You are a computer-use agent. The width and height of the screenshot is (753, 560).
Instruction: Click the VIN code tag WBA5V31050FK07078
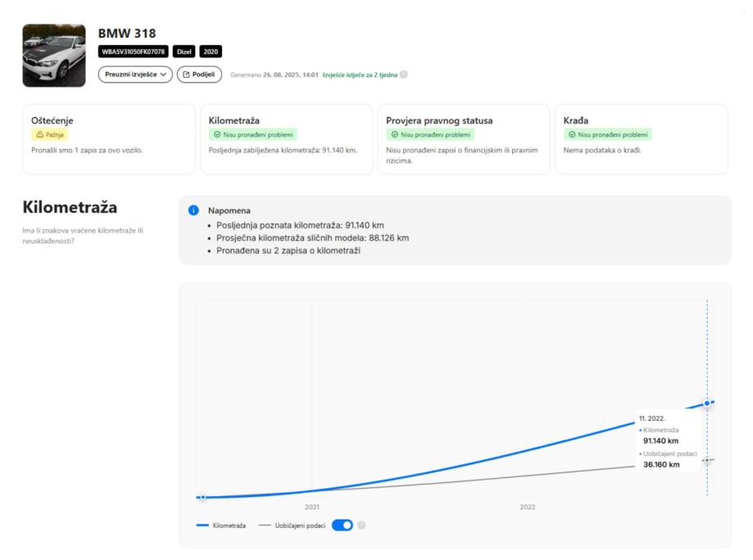click(134, 52)
